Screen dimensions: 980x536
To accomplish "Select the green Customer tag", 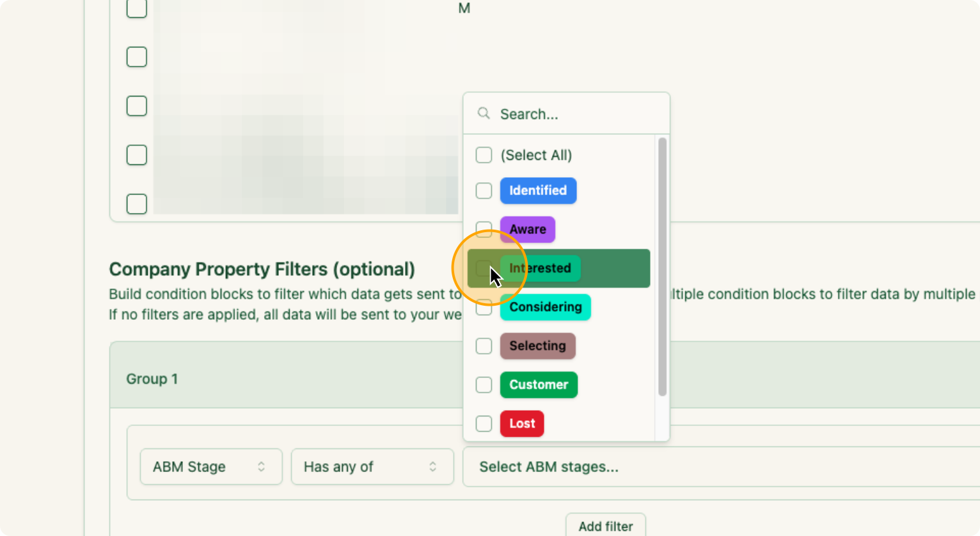I will point(539,385).
